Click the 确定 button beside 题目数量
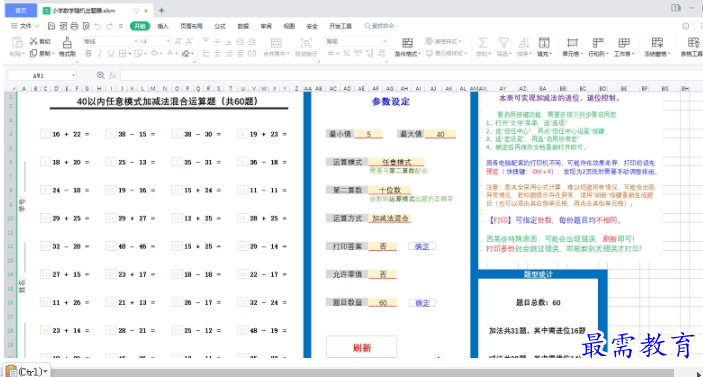Screen dimensions: 703x377 pos(422,303)
